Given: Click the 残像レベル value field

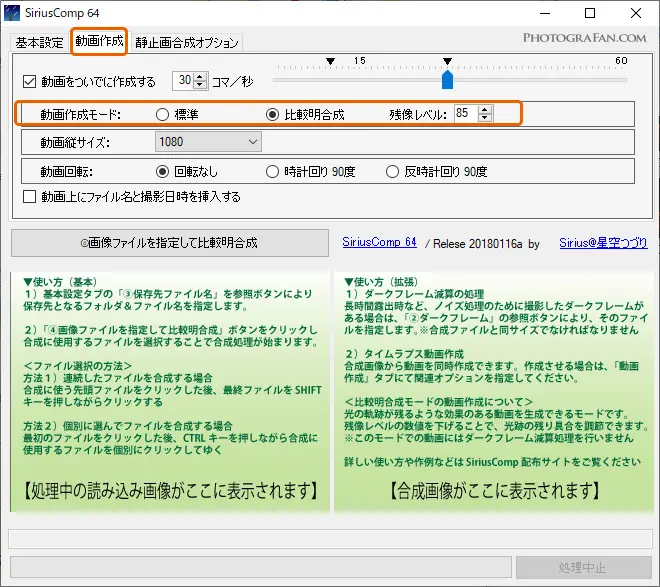Looking at the screenshot, I should [466, 113].
